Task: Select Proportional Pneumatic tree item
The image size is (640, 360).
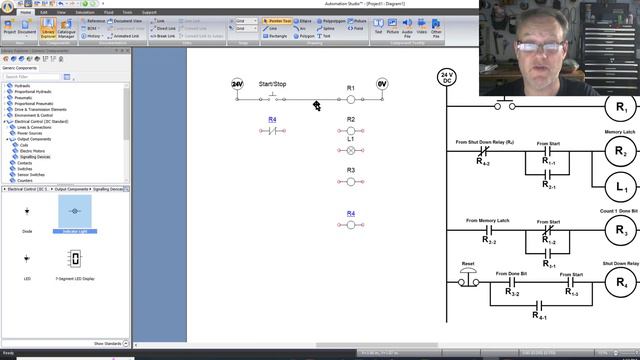Action: point(33,104)
